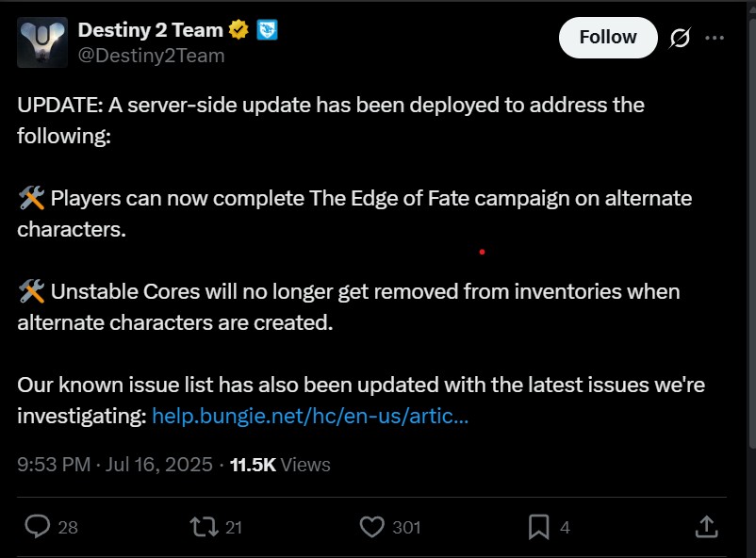Repost the tweet via retweet icon
The height and width of the screenshot is (558, 756).
[x=204, y=527]
